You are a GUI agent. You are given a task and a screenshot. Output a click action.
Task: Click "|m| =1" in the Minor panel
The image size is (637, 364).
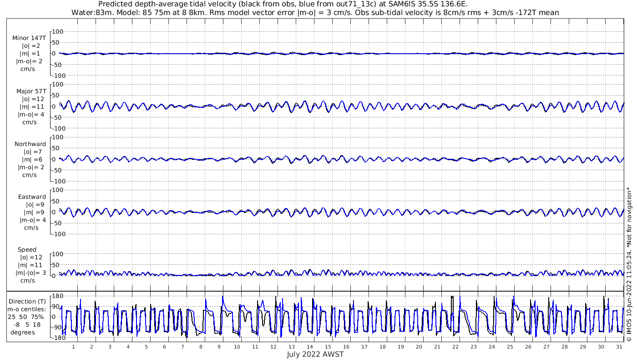pos(31,53)
